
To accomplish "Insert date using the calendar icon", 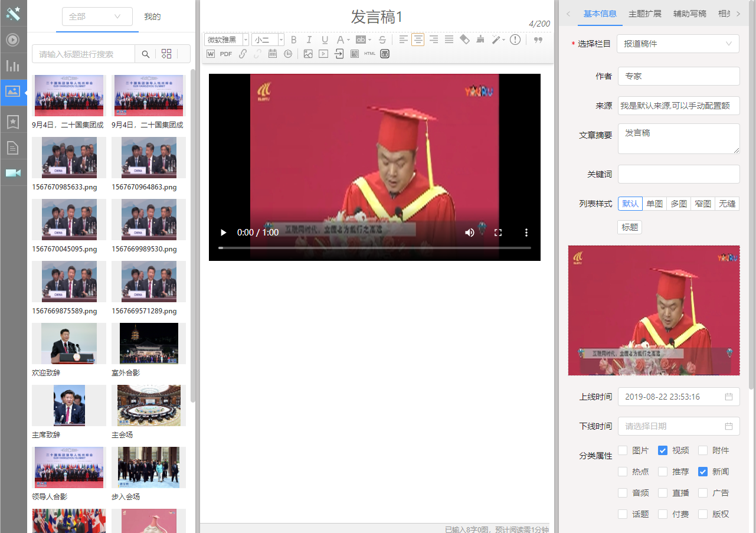I will click(x=273, y=54).
